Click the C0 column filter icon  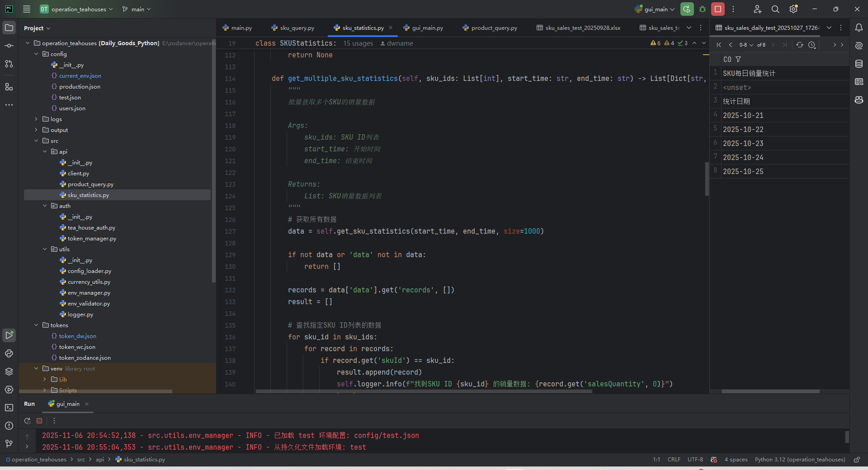738,59
